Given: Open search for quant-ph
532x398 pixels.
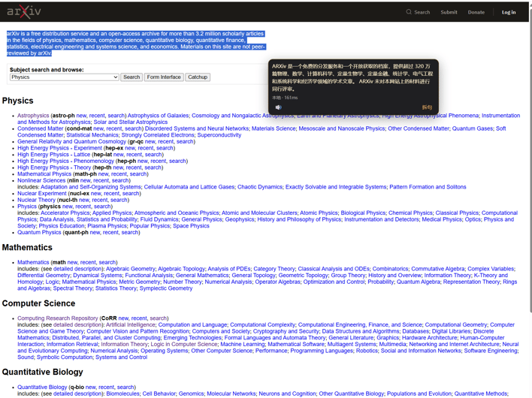Looking at the screenshot, I should pyautogui.click(x=130, y=232).
